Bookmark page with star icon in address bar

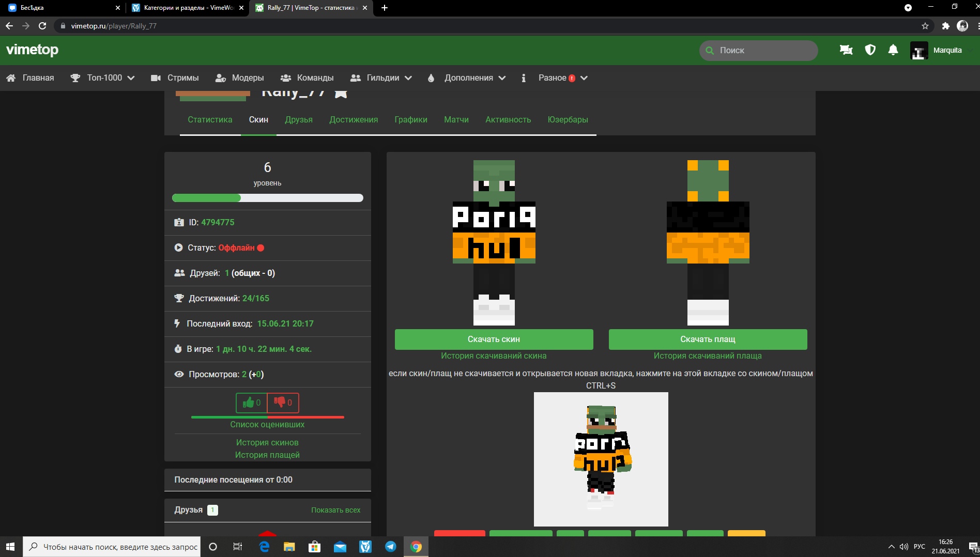(925, 26)
